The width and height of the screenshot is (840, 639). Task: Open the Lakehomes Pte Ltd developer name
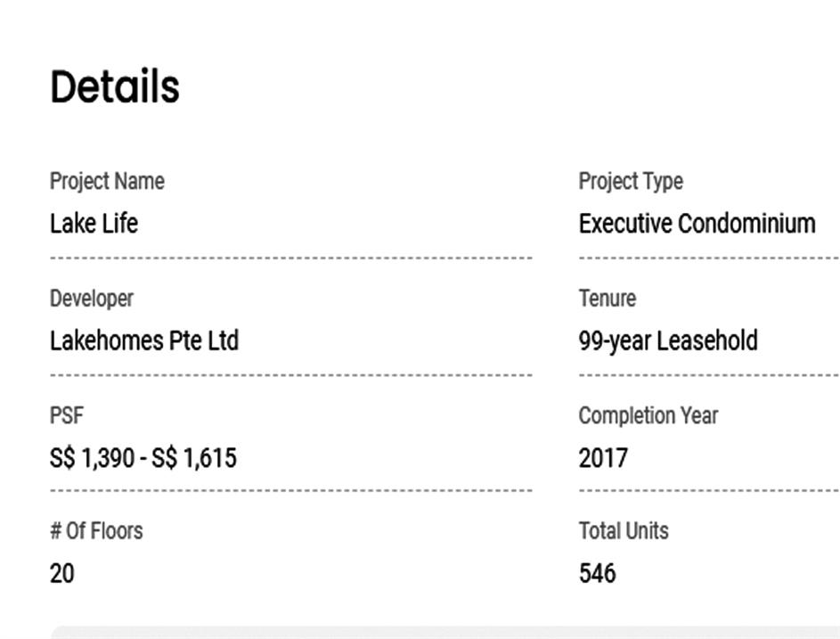click(143, 340)
